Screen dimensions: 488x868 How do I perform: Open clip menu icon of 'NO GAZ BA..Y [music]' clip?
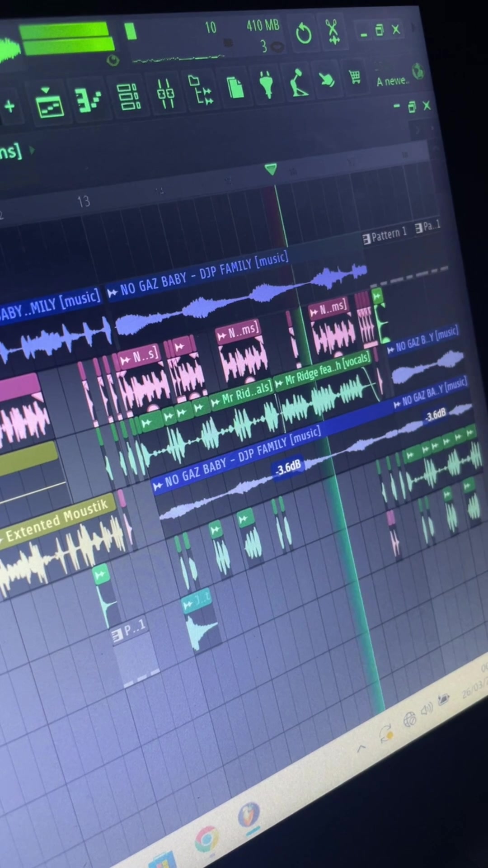click(x=397, y=404)
